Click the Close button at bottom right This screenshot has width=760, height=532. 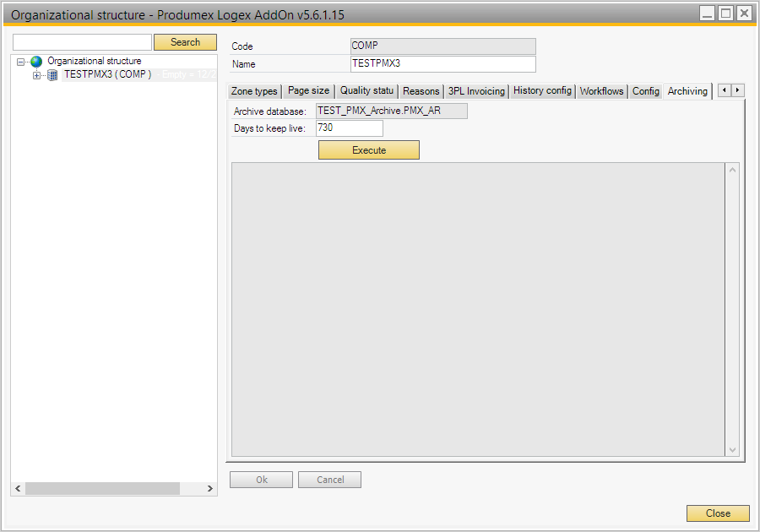[x=718, y=513]
